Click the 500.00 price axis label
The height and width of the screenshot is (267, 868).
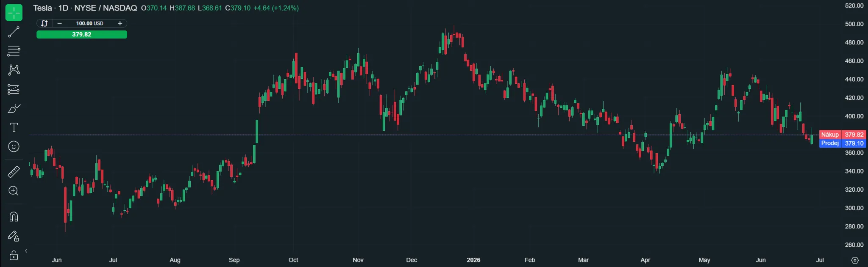[x=854, y=24]
